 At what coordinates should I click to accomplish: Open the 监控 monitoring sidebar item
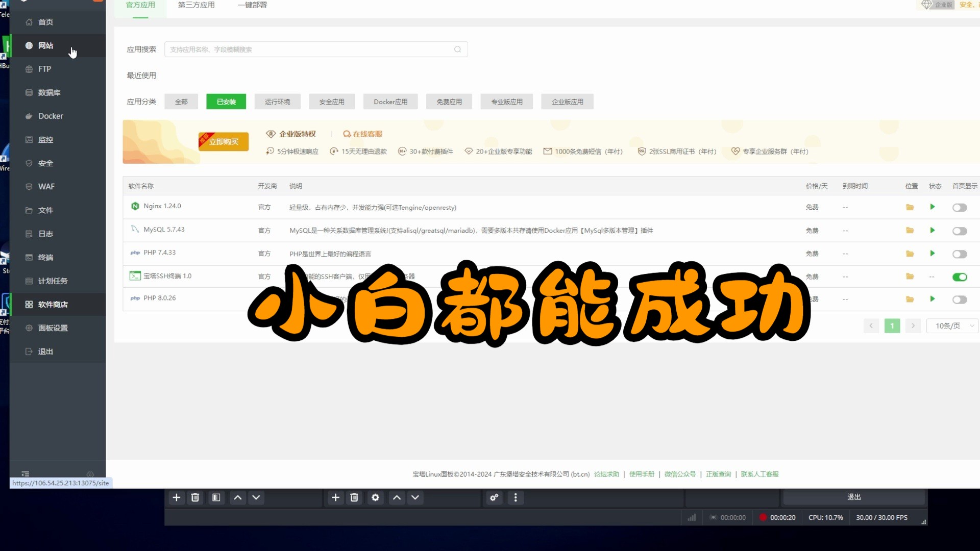click(57, 139)
